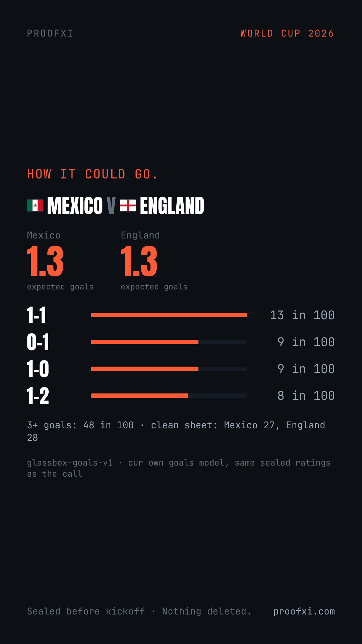Click Mexico's 1.3 expected goals figure
The height and width of the screenshot is (644, 362).
[x=45, y=261]
